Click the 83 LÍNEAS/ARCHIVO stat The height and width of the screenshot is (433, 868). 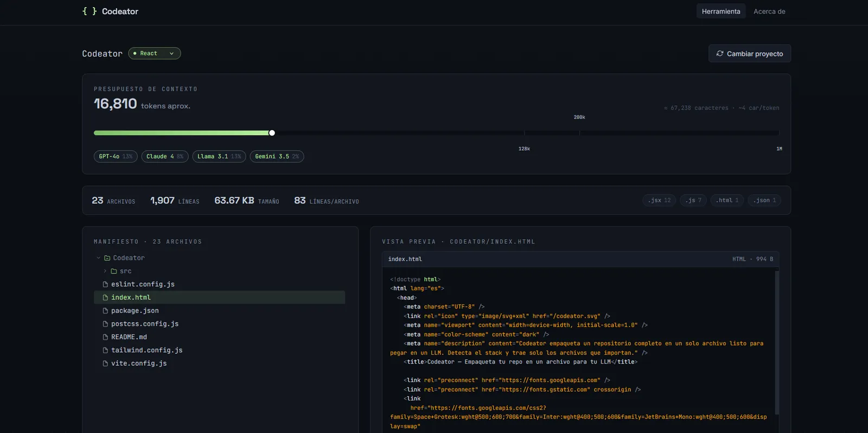(x=327, y=201)
